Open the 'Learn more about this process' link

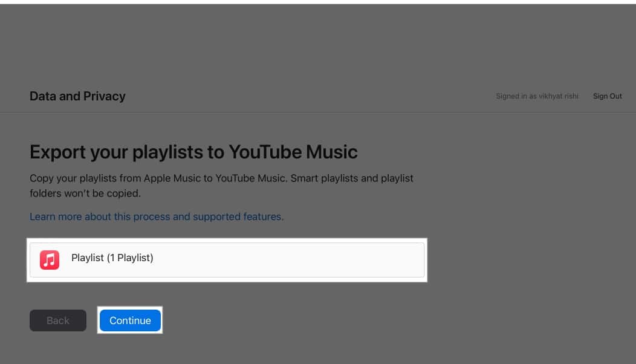click(x=157, y=216)
